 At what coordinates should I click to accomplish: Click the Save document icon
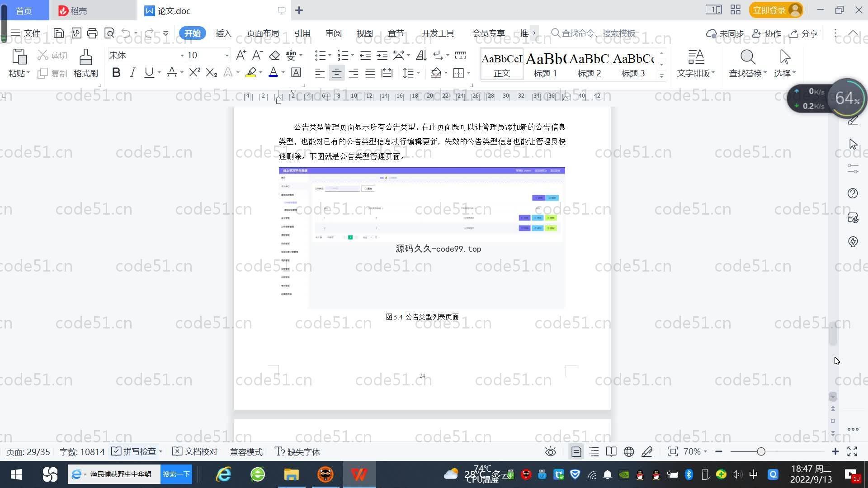pos(59,33)
